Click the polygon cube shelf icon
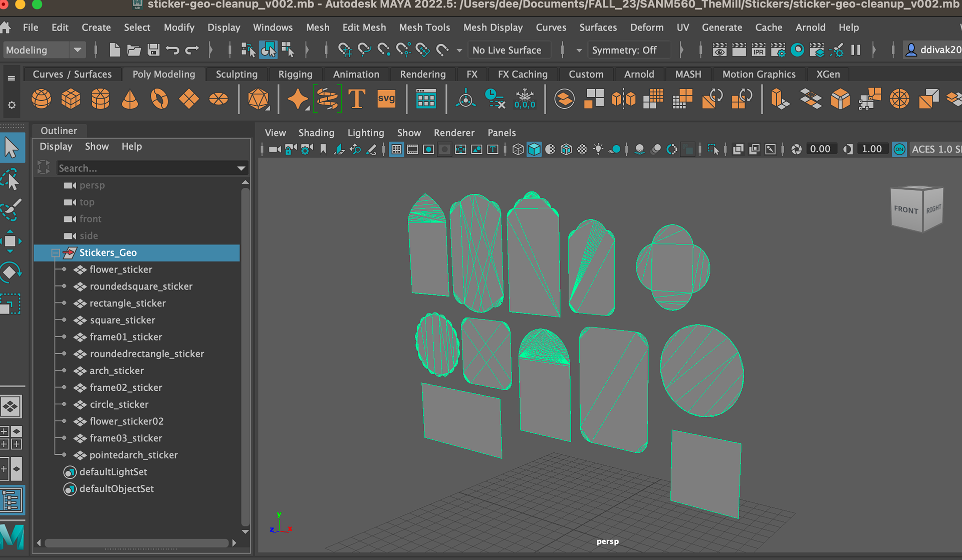Viewport: 962px width, 560px height. 71,99
